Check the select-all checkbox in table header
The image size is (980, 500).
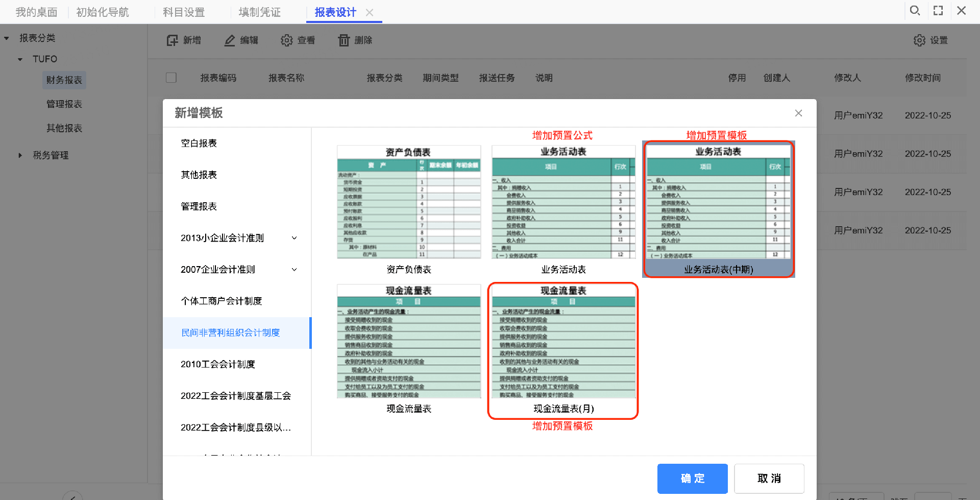click(x=171, y=78)
